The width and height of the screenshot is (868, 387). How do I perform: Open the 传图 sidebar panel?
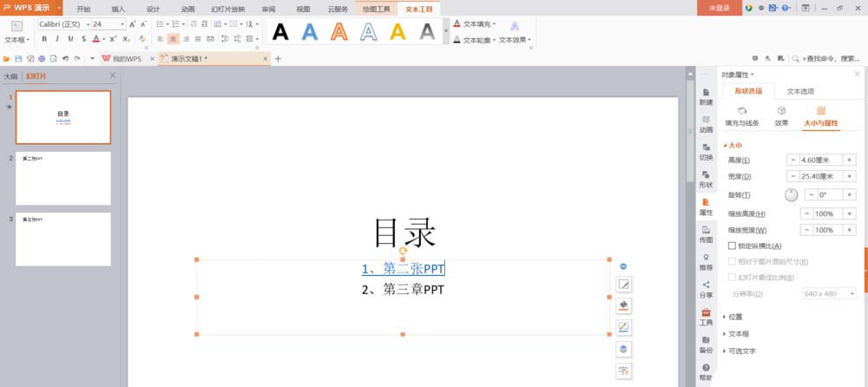[706, 235]
